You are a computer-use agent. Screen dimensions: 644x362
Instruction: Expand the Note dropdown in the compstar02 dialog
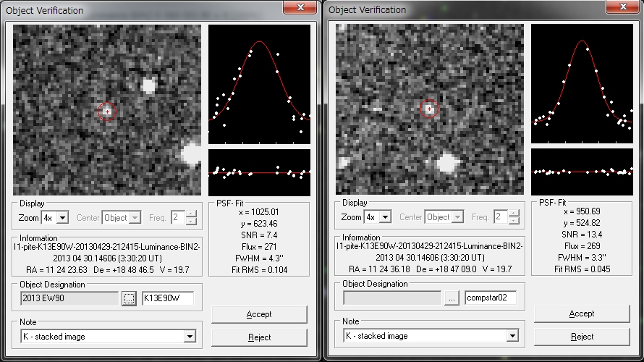tap(512, 336)
